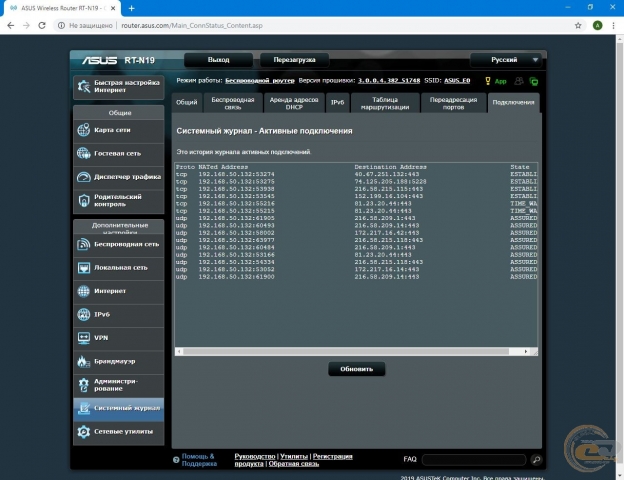Open the Русский language dropdown

pos(506,60)
